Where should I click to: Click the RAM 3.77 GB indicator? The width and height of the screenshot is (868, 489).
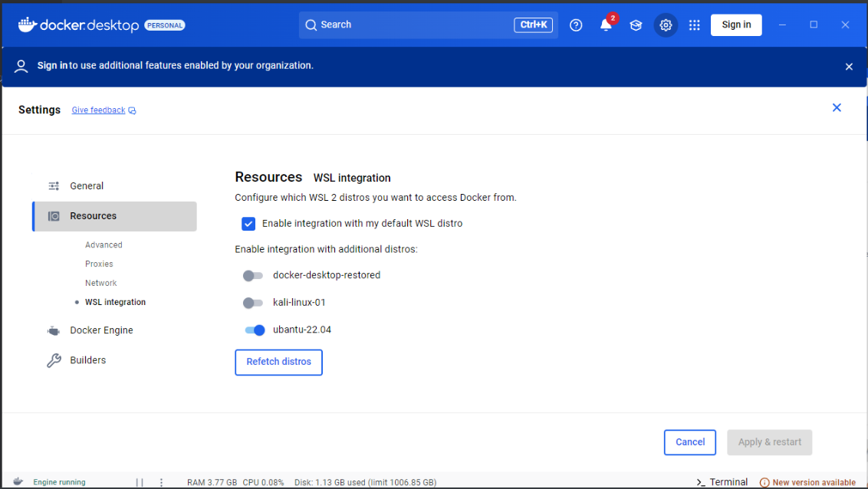(x=212, y=482)
